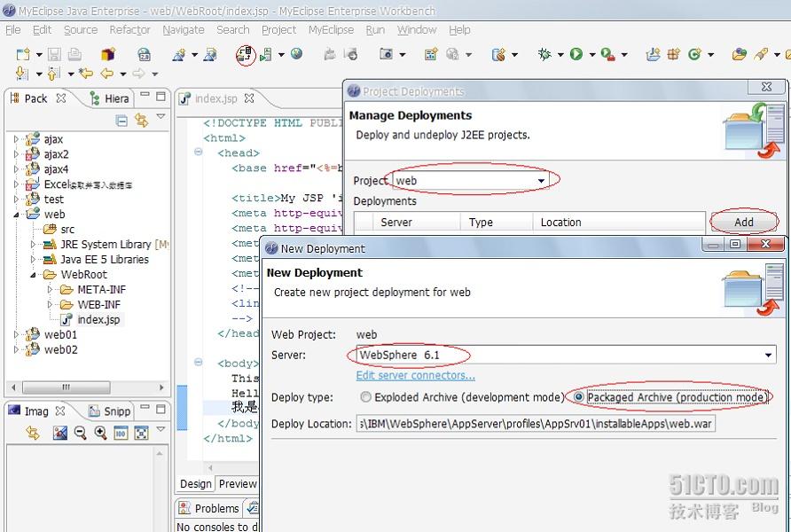The image size is (791, 532).
Task: Select Exploded Archive development mode option
Action: click(x=364, y=397)
